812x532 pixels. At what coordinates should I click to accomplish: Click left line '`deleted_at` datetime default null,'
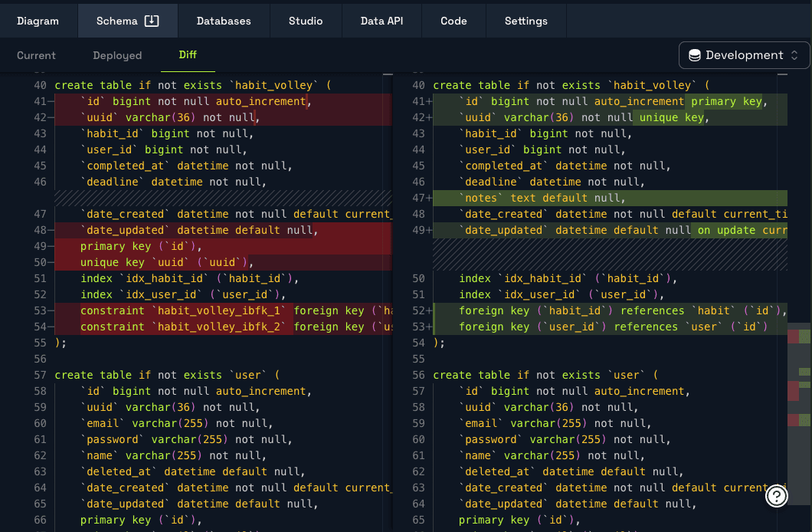[192, 471]
